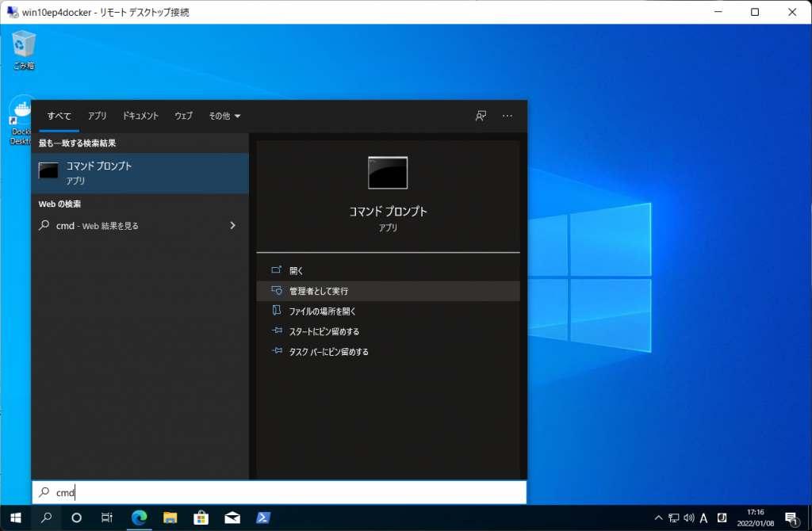The width and height of the screenshot is (812, 531).
Task: Open File Explorer from the taskbar
Action: (170, 518)
